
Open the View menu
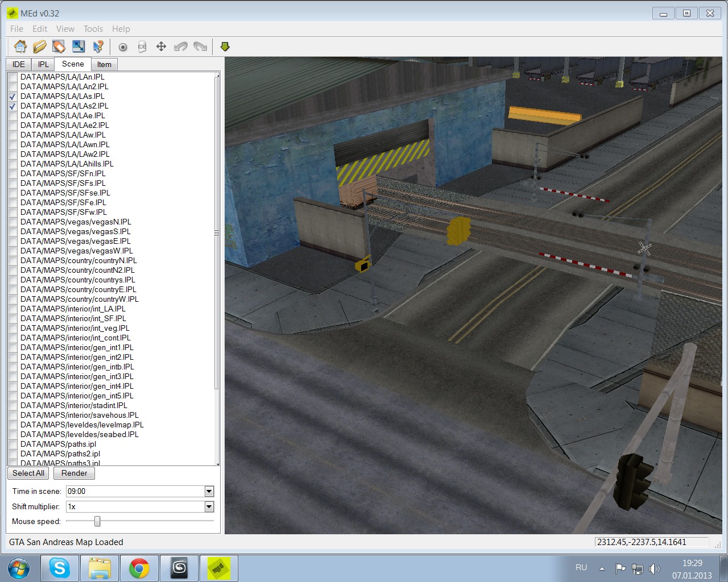coord(65,28)
